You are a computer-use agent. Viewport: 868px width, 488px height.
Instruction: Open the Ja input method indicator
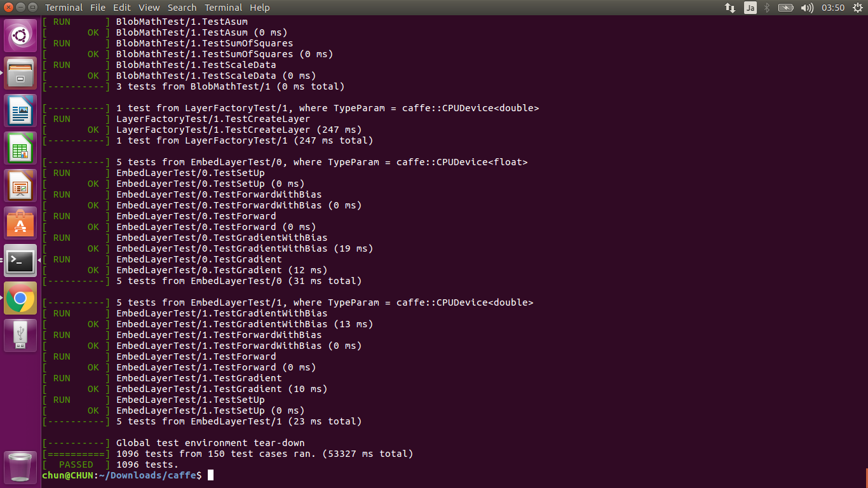[750, 8]
